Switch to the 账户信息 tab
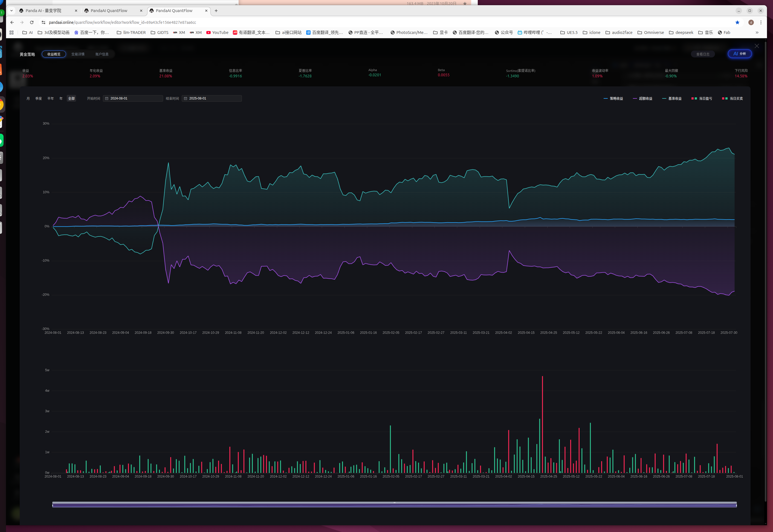The image size is (773, 532). [x=102, y=54]
